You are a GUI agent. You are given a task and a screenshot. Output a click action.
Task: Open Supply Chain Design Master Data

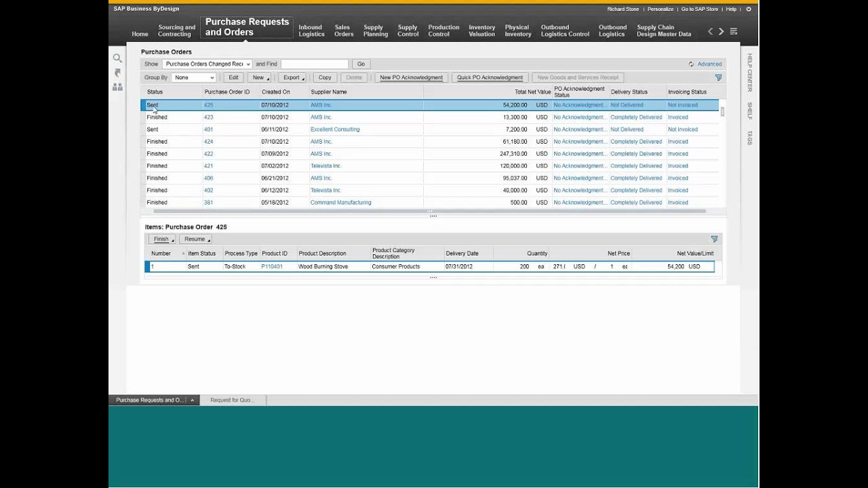tap(664, 31)
